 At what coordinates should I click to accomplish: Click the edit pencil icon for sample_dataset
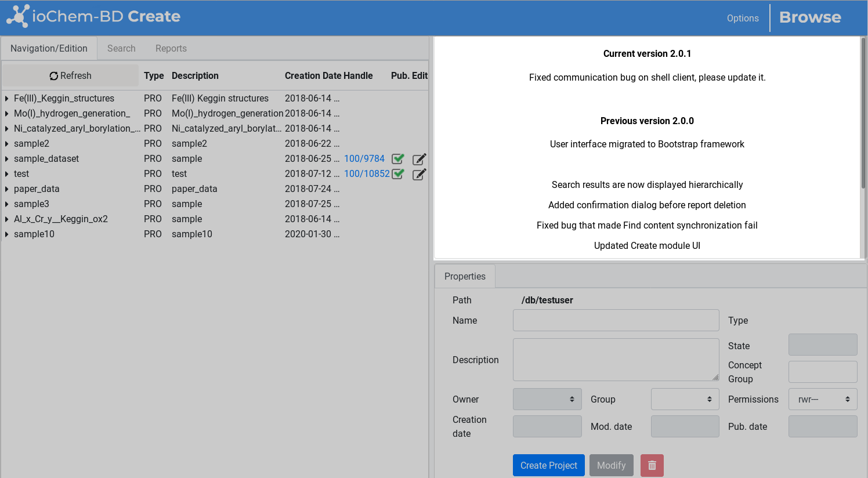(419, 159)
